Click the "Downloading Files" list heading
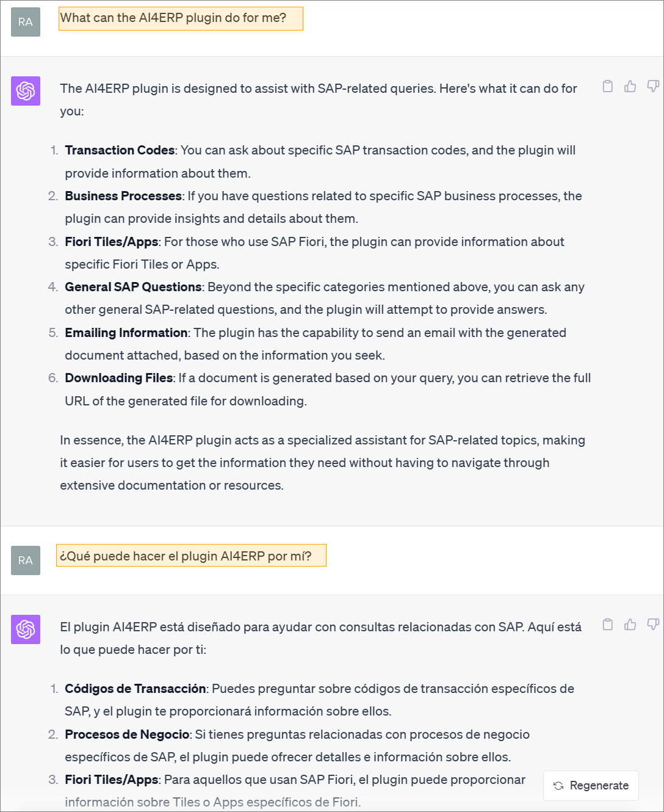The image size is (664, 812). (x=119, y=378)
